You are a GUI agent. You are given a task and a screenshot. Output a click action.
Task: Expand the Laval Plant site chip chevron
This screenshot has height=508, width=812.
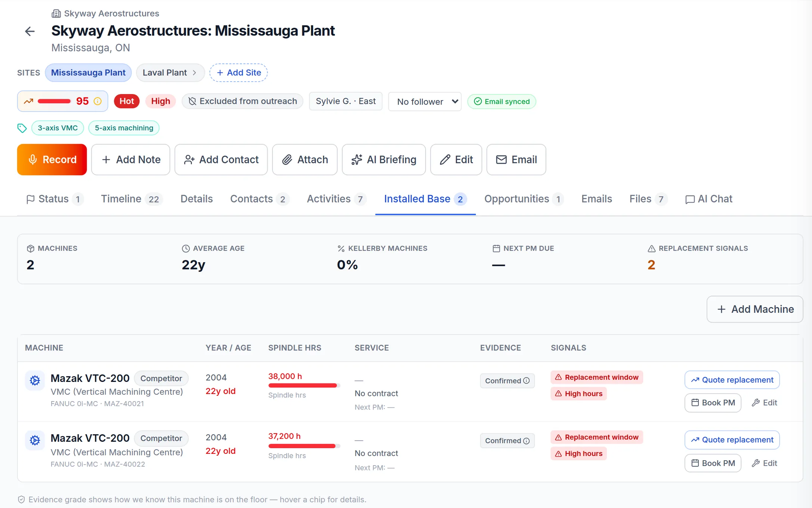[194, 73]
